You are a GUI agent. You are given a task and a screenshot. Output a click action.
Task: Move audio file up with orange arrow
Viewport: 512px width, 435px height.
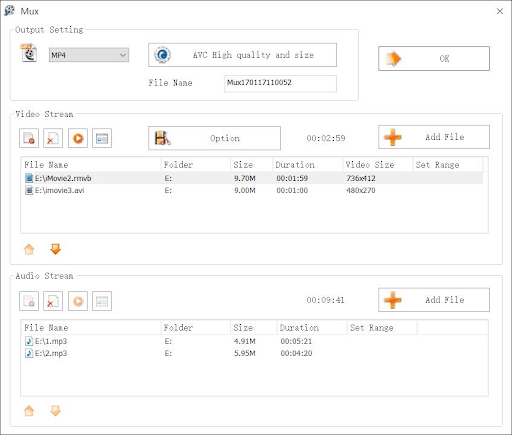pyautogui.click(x=29, y=411)
